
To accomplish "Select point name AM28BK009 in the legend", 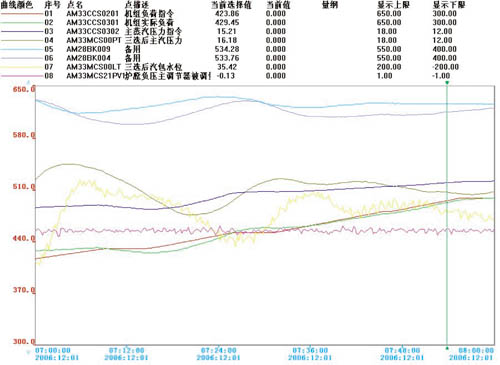I will (88, 49).
